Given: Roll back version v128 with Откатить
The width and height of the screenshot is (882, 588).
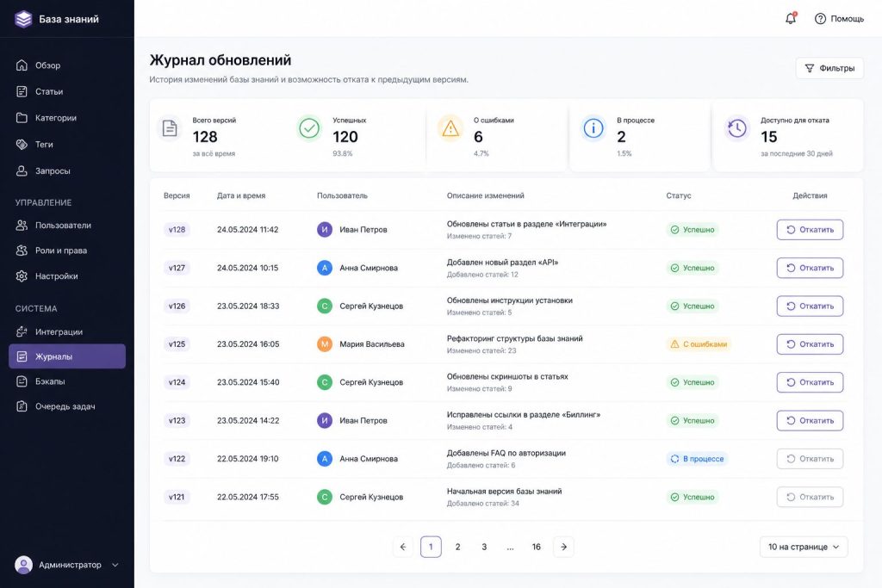Looking at the screenshot, I should tap(810, 229).
